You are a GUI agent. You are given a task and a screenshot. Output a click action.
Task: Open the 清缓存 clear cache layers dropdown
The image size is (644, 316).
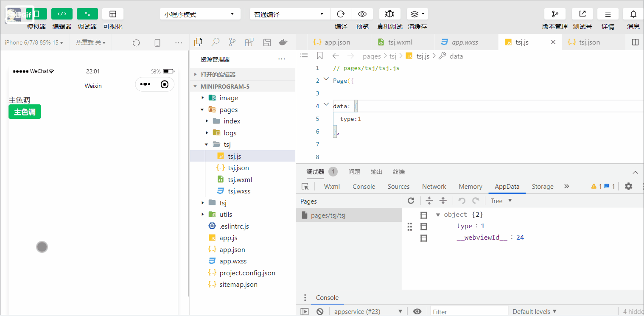417,14
